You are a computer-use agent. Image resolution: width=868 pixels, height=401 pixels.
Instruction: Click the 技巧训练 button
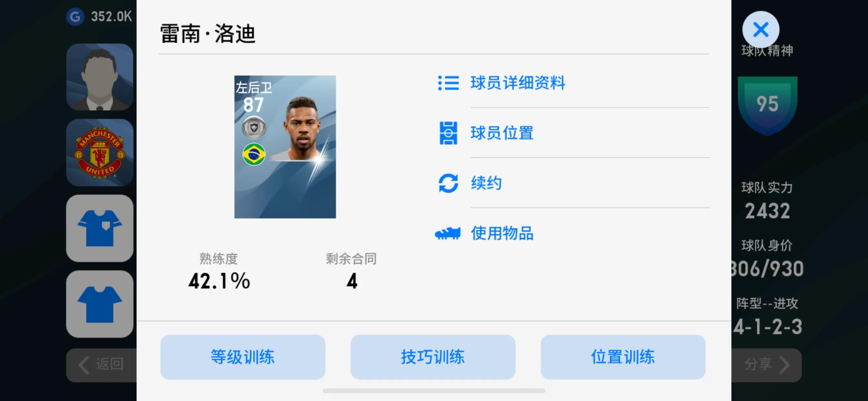tap(433, 357)
